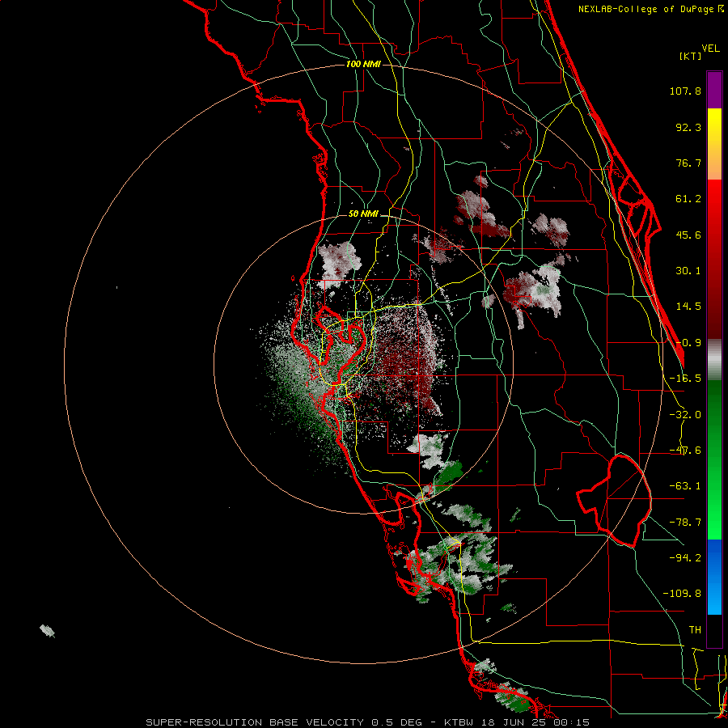Click the 61.2 legend value
Image resolution: width=728 pixels, height=728 pixels.
click(688, 199)
